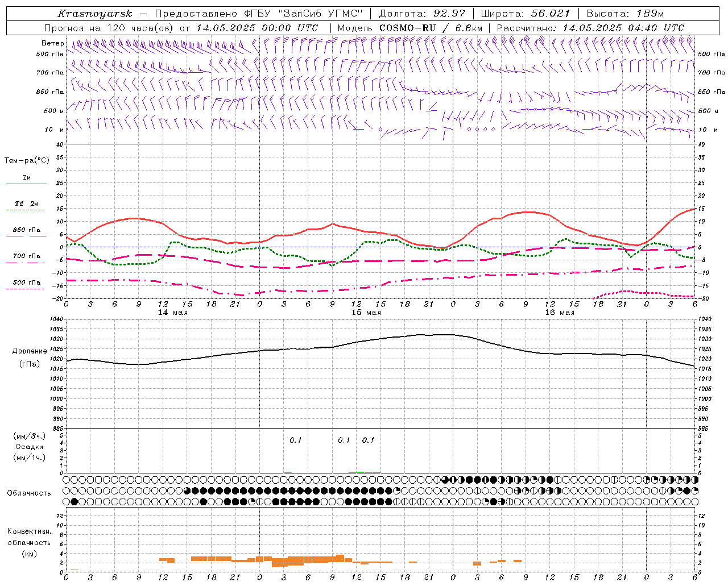Screen dimensions: 728x582
Task: Click the red 2м temperature legend line
Action: point(26,184)
